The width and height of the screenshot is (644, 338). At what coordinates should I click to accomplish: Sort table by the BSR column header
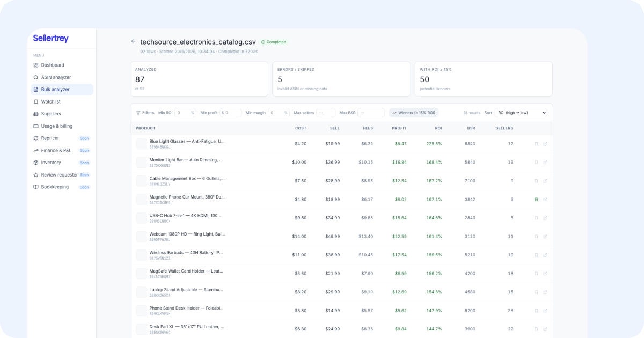point(471,128)
